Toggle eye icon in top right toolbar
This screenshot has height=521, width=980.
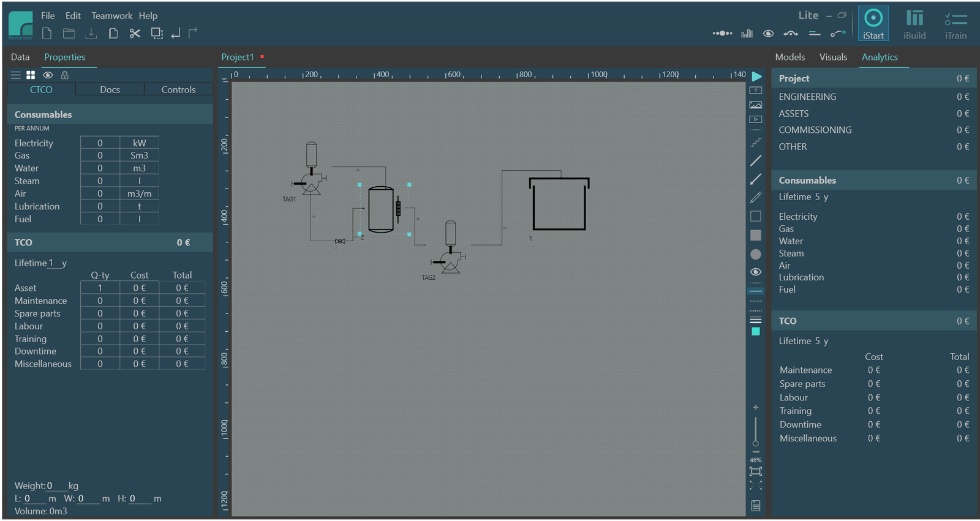[x=768, y=34]
